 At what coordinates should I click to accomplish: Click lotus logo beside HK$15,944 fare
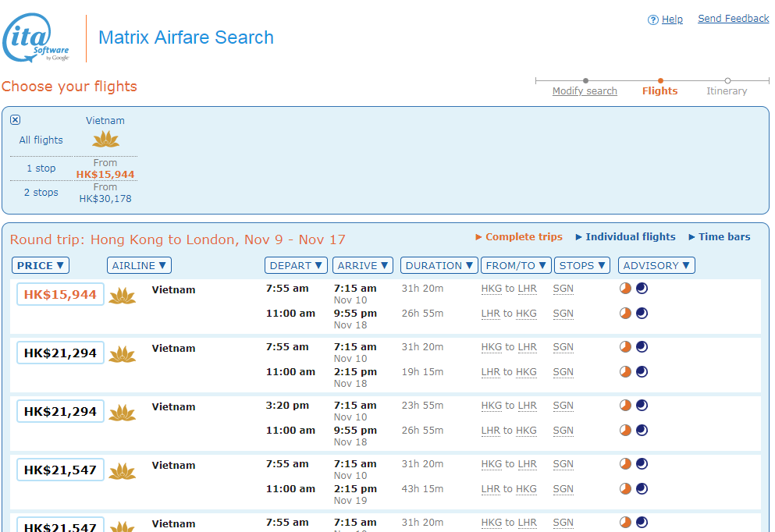[x=122, y=296]
